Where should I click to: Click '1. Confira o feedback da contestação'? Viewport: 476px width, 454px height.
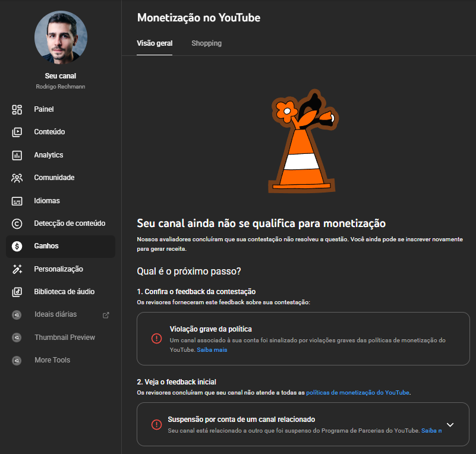click(x=196, y=292)
